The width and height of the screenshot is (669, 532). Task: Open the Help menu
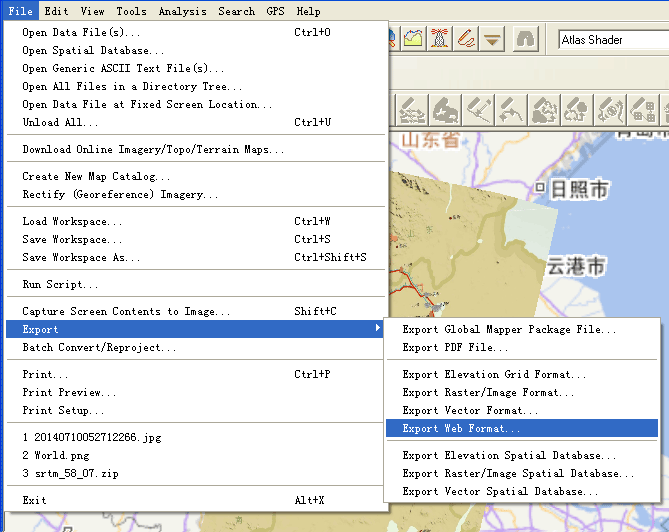[308, 11]
